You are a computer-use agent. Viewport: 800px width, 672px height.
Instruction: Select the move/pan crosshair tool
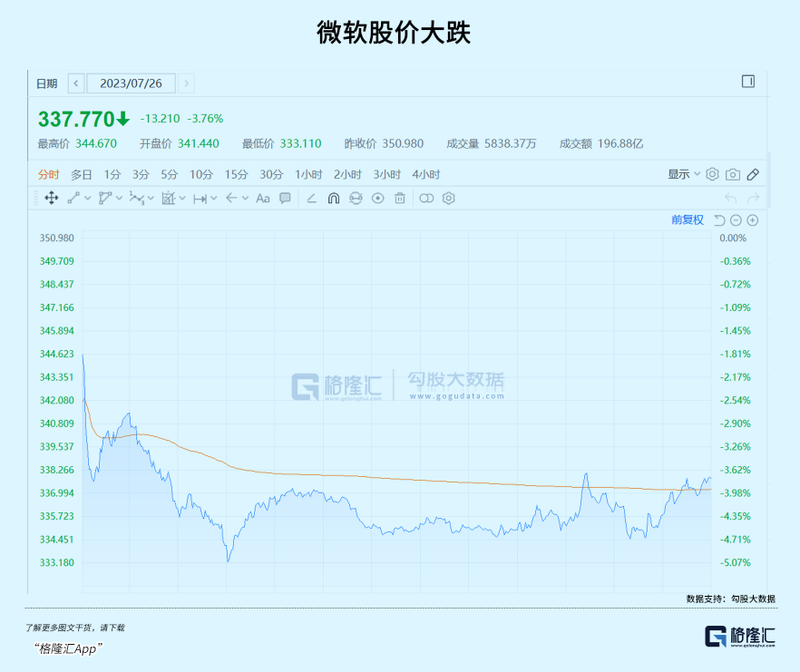[x=51, y=198]
